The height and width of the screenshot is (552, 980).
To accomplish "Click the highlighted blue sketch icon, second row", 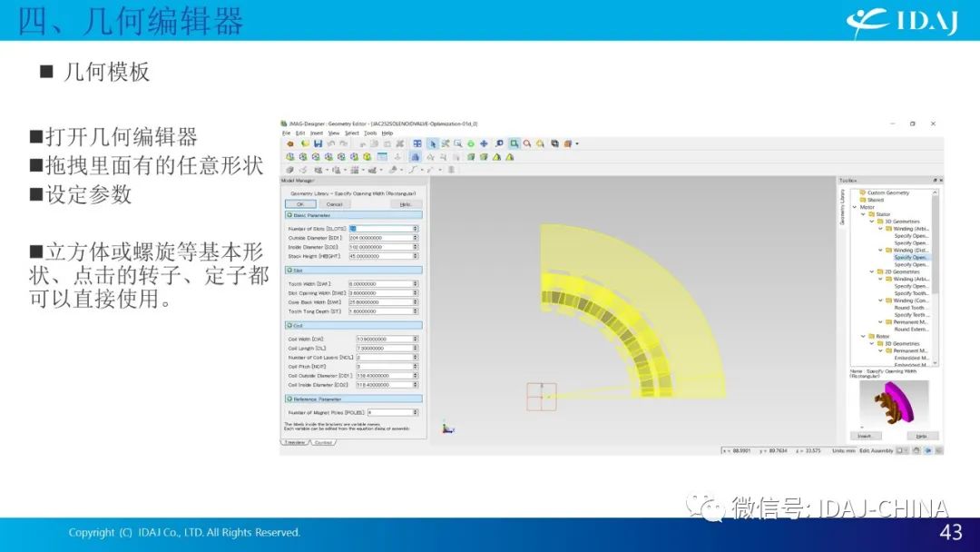I will pyautogui.click(x=416, y=157).
